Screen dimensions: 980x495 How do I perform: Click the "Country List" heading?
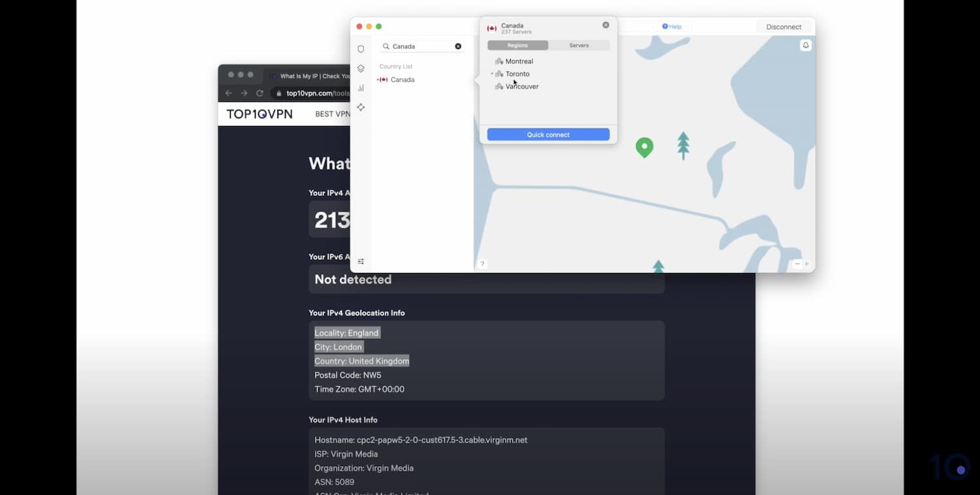[x=396, y=67]
